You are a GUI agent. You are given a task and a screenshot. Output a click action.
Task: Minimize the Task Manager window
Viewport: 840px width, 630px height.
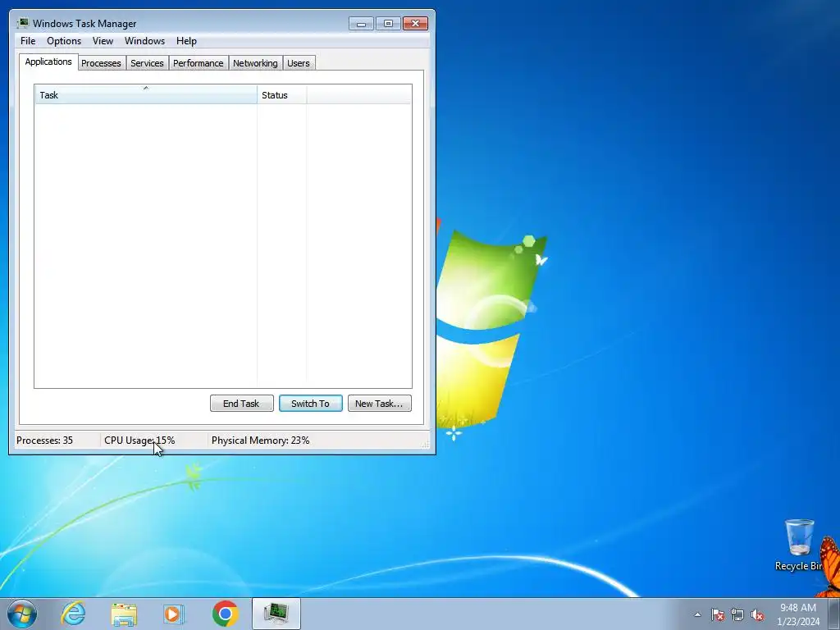(x=361, y=24)
